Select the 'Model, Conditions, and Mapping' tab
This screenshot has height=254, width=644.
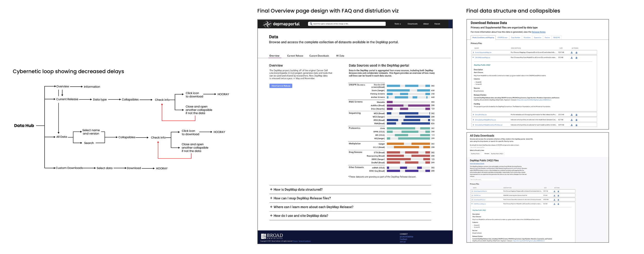point(483,37)
